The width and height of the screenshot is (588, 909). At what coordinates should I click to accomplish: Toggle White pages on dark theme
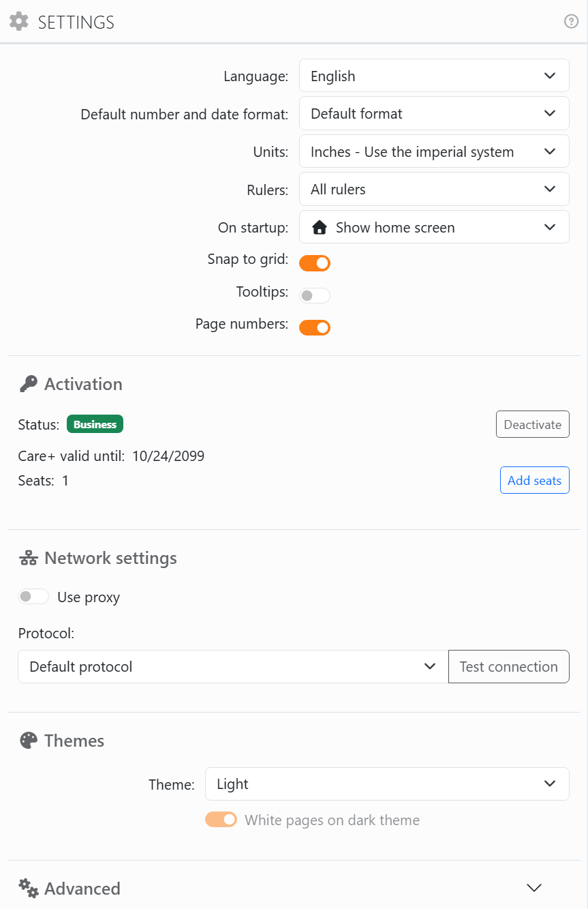221,819
